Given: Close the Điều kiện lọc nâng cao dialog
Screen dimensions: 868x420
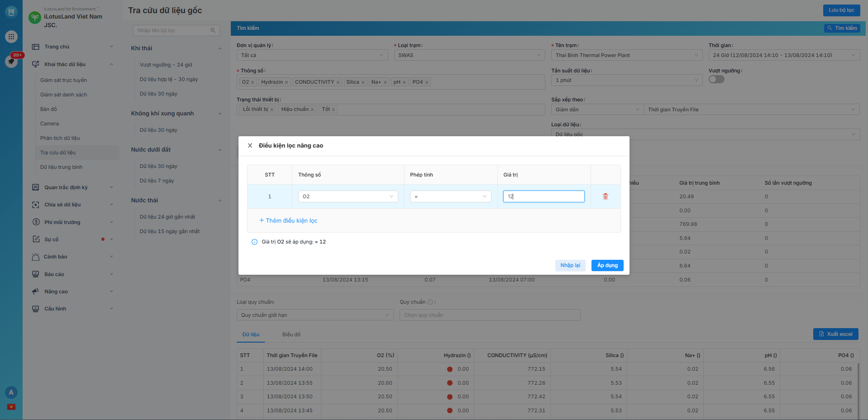Looking at the screenshot, I should (x=250, y=145).
